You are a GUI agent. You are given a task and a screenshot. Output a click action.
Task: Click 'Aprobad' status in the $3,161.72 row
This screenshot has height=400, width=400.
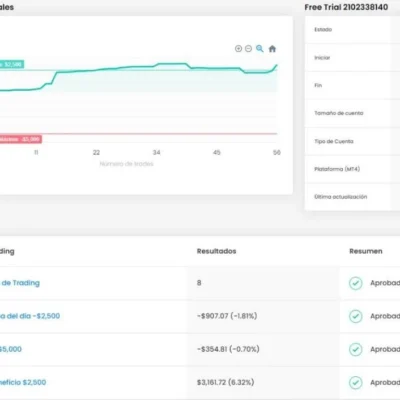point(385,382)
